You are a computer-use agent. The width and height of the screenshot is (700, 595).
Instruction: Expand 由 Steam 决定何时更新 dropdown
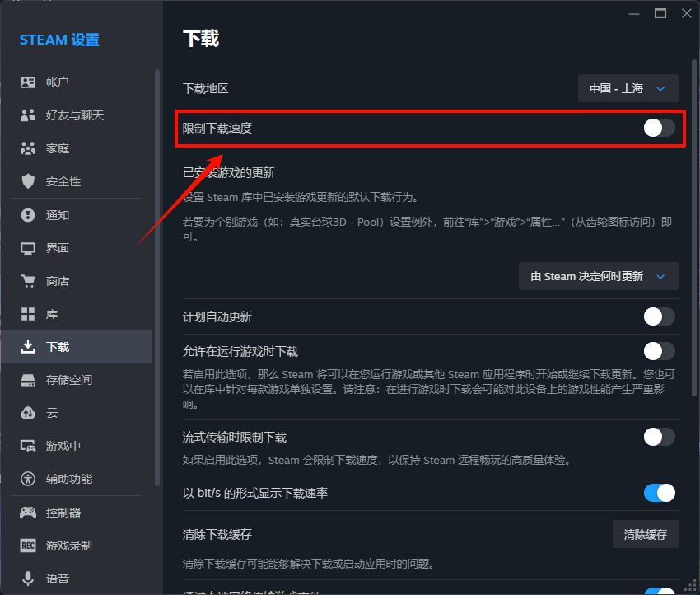[598, 276]
